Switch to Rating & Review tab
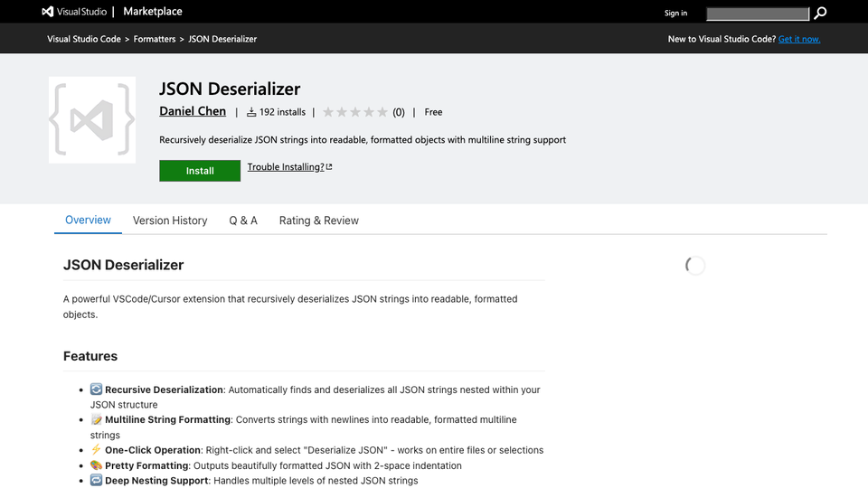The height and width of the screenshot is (488, 868). [319, 221]
